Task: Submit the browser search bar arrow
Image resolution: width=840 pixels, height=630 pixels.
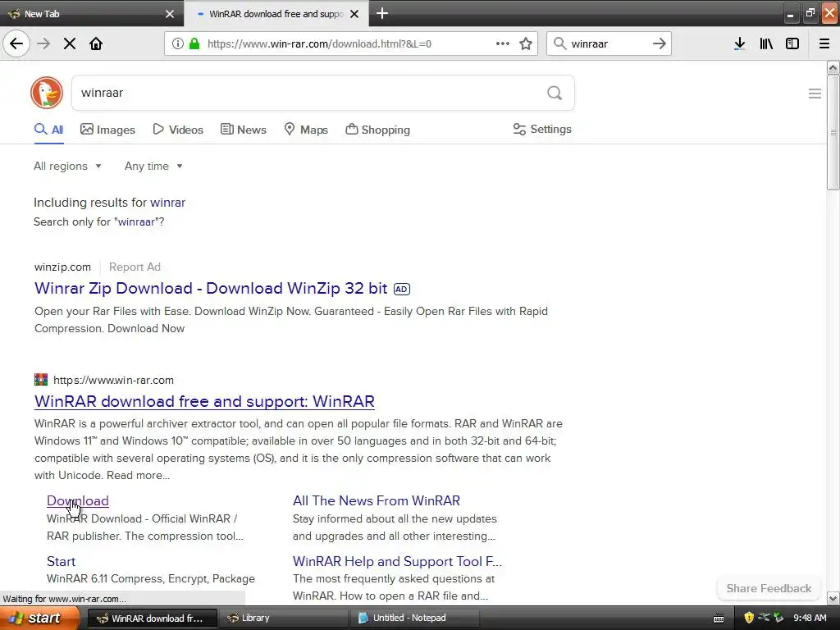Action: (x=660, y=43)
